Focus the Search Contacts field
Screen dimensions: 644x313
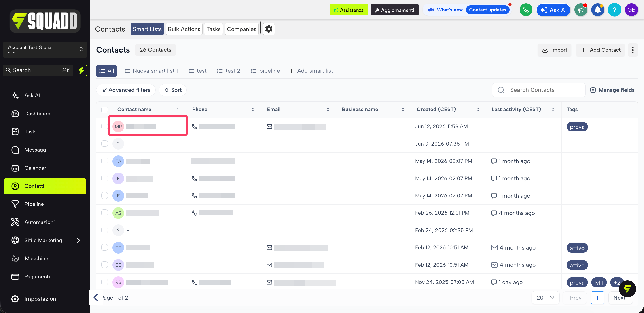pos(539,90)
